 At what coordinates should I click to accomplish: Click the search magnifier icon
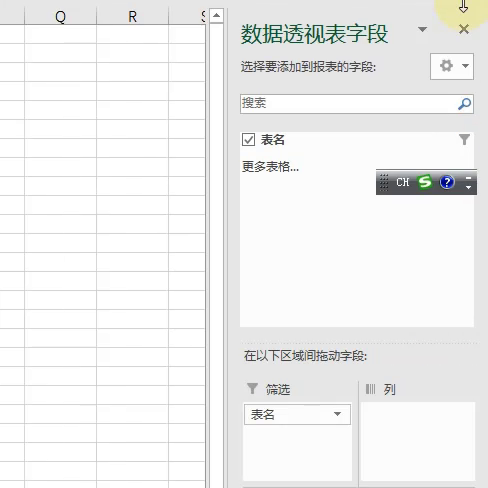pyautogui.click(x=464, y=104)
